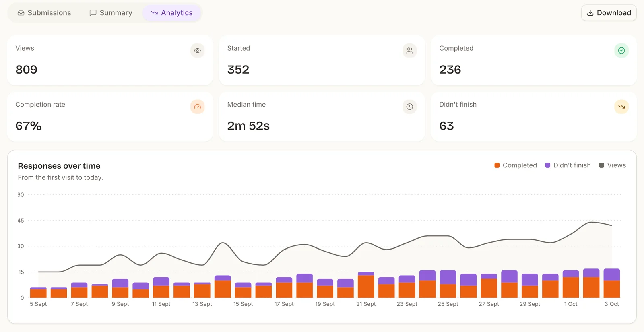The image size is (644, 332).
Task: Click the 1 Oct axis label
Action: pos(571,304)
